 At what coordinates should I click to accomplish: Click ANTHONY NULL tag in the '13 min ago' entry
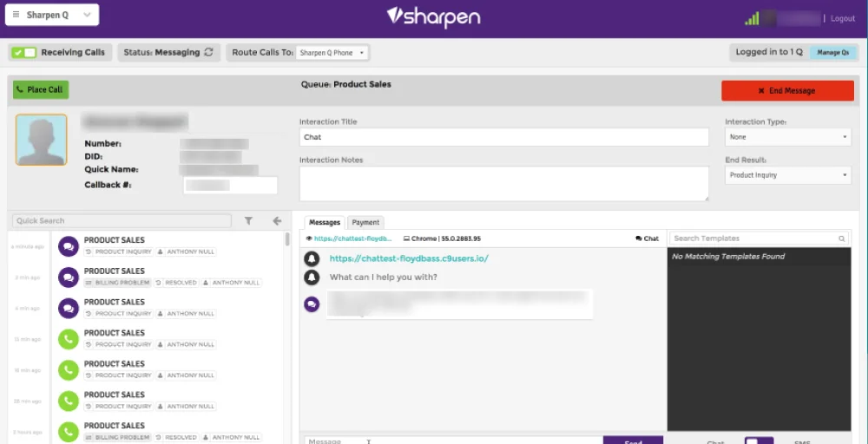[x=186, y=344]
